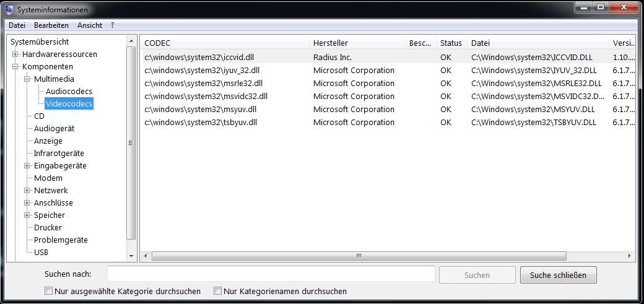Click the tree scrollbar down arrow
This screenshot has width=644, height=304.
tap(131, 255)
